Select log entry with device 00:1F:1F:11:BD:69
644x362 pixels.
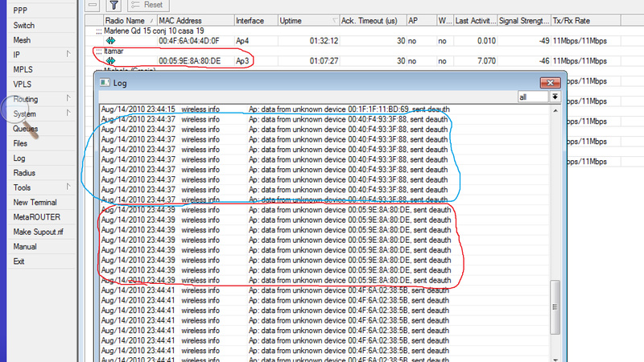tap(324, 109)
